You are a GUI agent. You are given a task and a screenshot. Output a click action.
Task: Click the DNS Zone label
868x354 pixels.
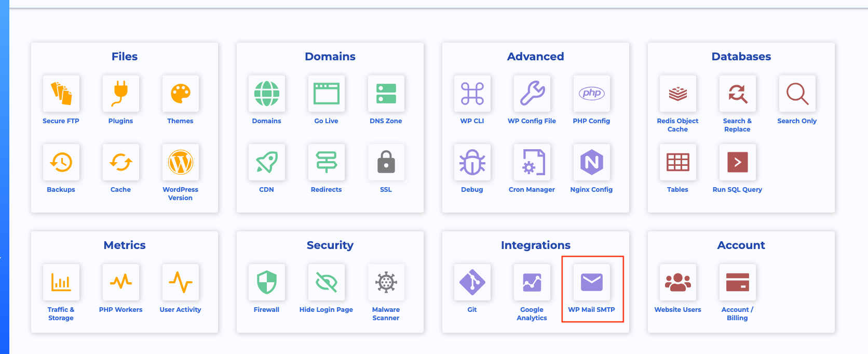coord(386,121)
